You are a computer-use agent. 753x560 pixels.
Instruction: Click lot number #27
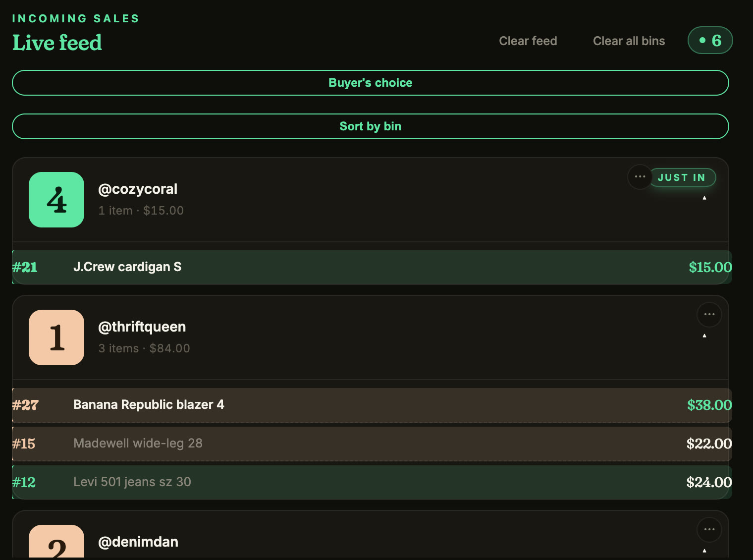pyautogui.click(x=25, y=405)
